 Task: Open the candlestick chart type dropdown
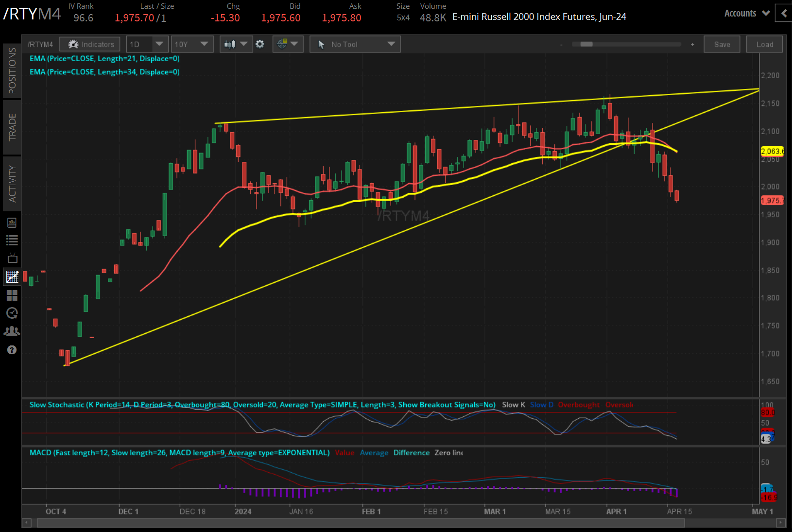coord(236,44)
